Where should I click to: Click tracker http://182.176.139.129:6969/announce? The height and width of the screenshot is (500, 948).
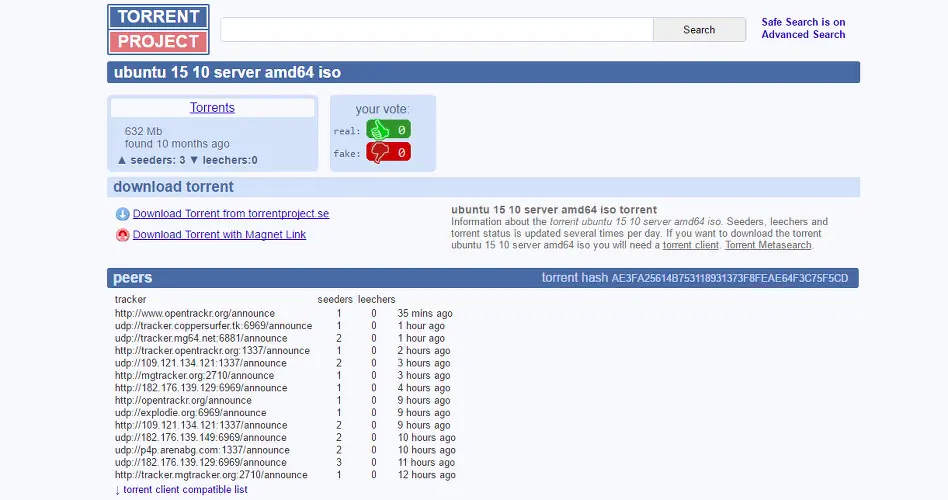(201, 388)
